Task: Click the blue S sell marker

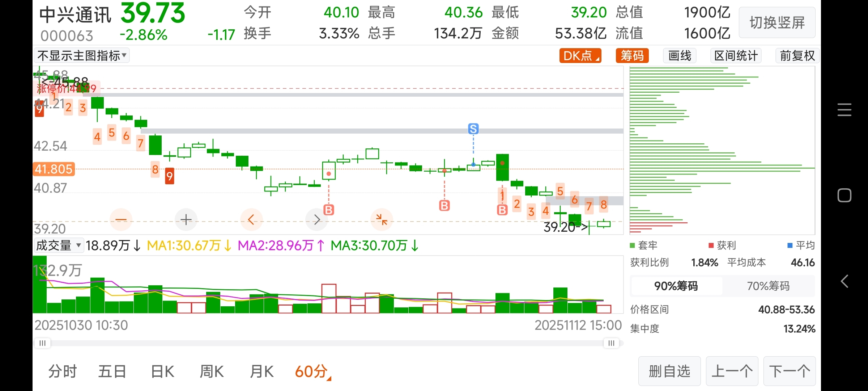Action: (473, 129)
